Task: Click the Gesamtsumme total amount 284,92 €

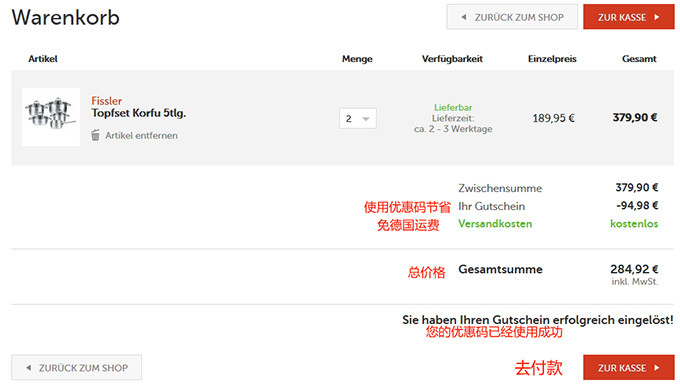Action: pyautogui.click(x=634, y=269)
